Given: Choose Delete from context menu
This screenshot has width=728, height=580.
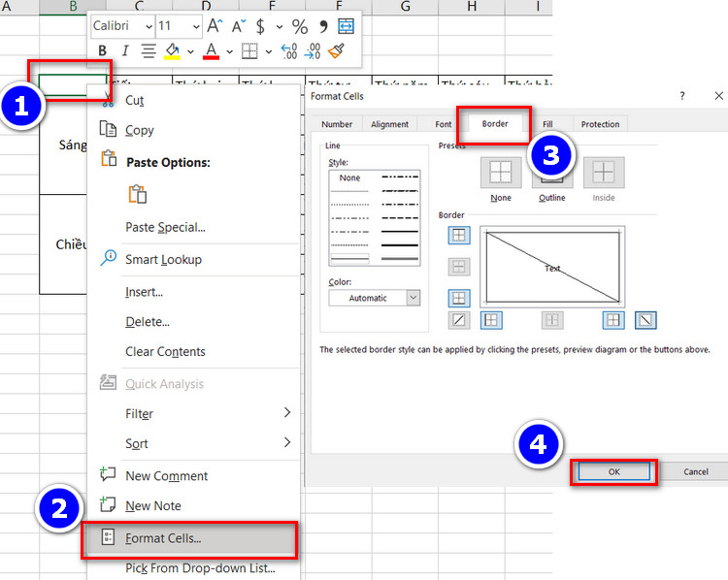Looking at the screenshot, I should point(148,322).
